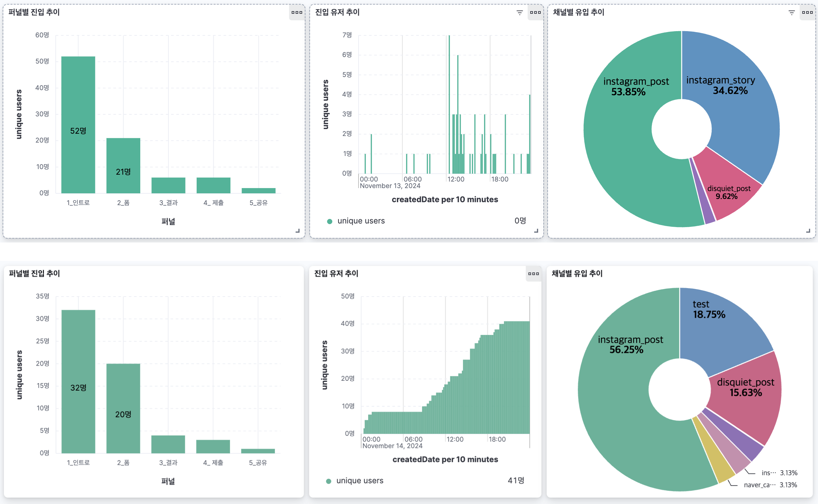Click the 진입 유저 추이 title of November 14 chart
Viewport: 818px width, 504px height.
(336, 274)
